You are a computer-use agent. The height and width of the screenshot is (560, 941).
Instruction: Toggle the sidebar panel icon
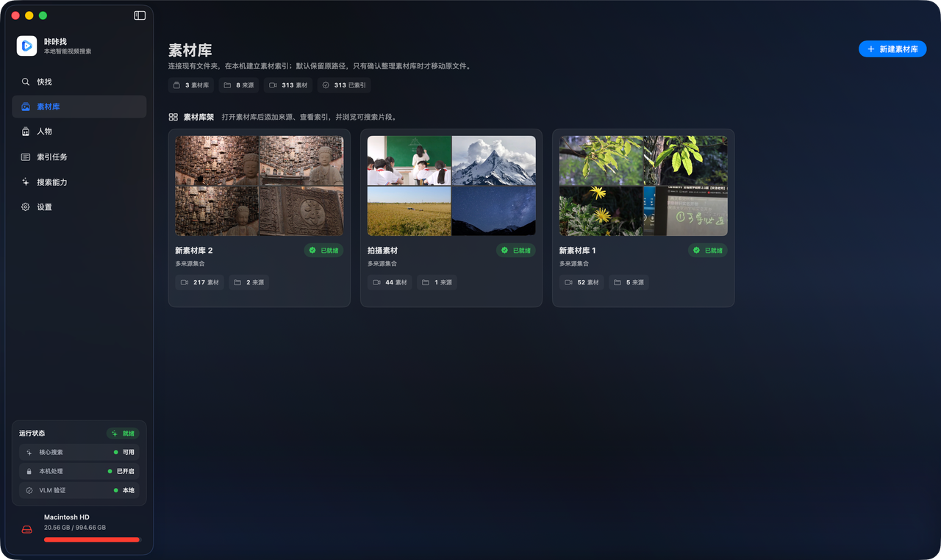coord(140,15)
